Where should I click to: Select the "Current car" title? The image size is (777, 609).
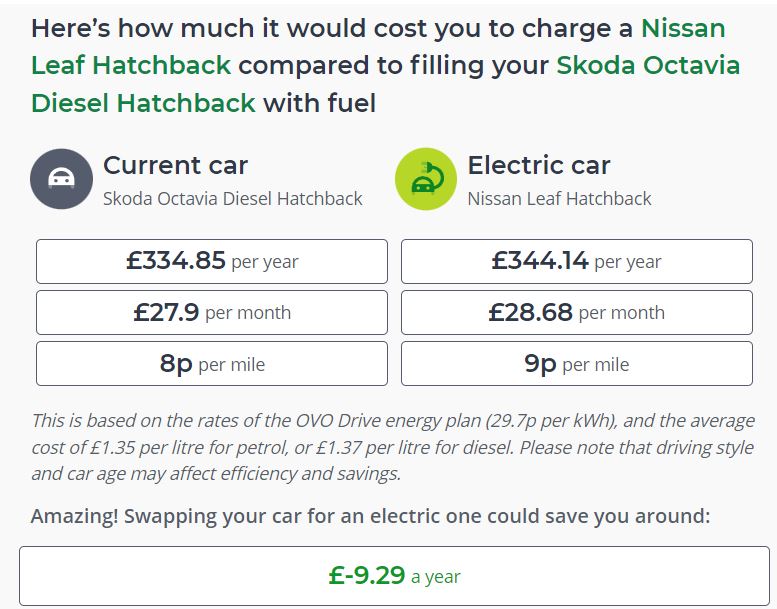coord(175,165)
